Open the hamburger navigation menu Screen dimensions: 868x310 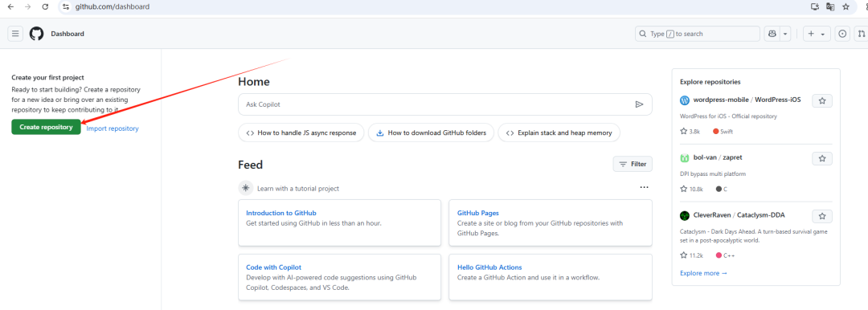click(15, 34)
